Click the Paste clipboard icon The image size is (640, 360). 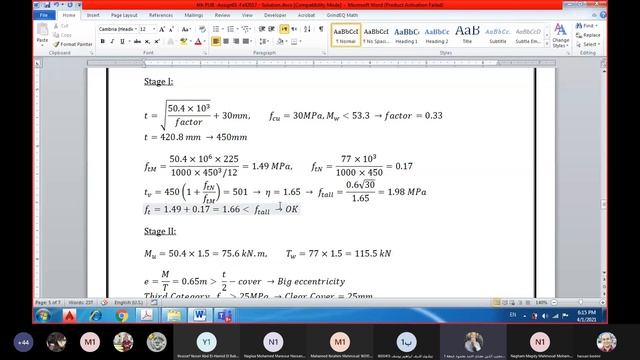(42, 30)
